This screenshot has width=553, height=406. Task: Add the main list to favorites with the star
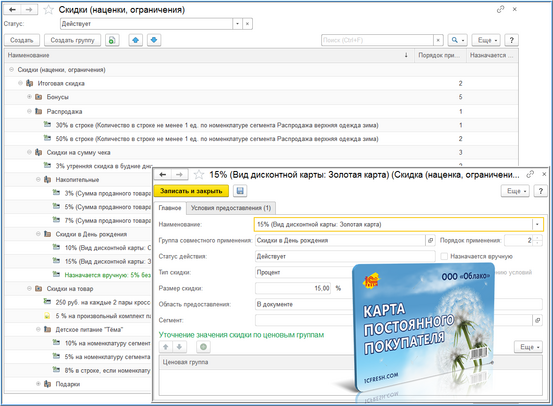[48, 10]
